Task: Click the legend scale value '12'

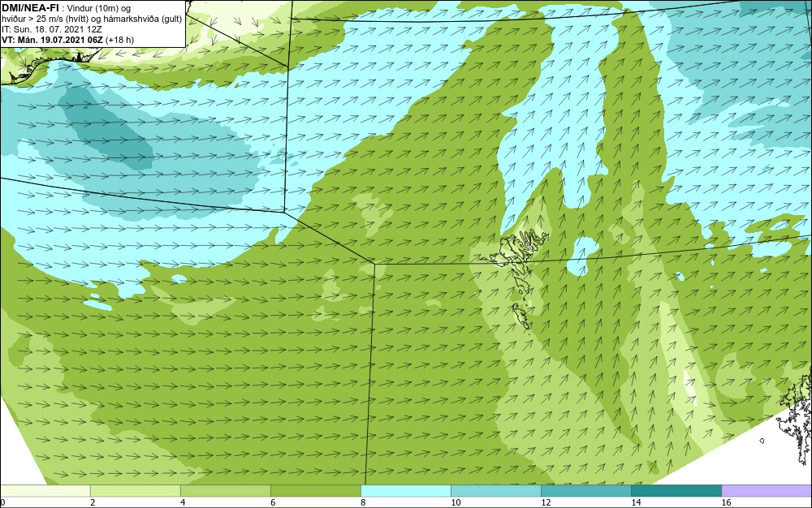Action: pos(546,502)
